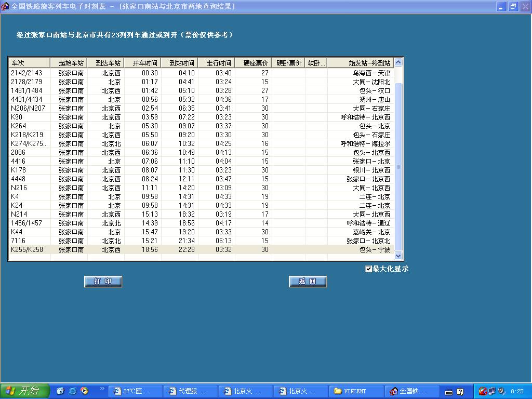
Task: Switch to the first 北京火 taskbar window
Action: [246, 391]
